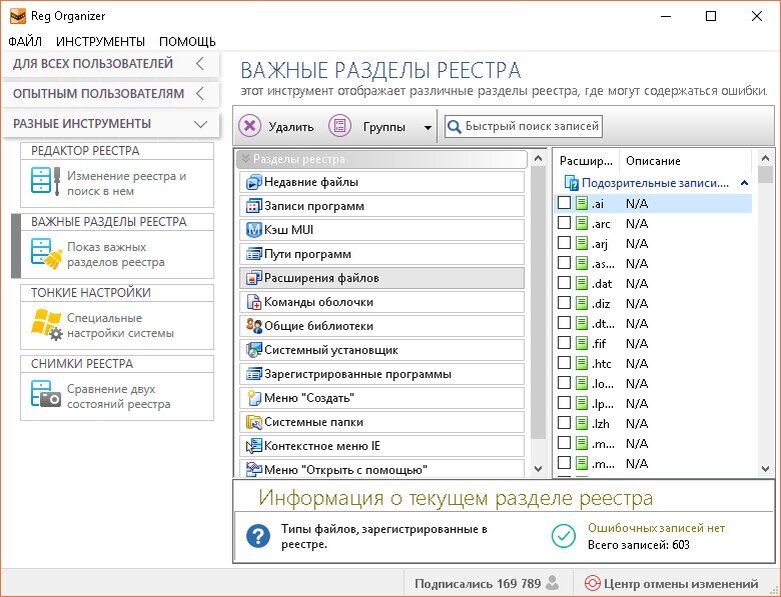Collapse the РАЗНЫЕ ИНСТРУМЕНТЫ section
This screenshot has width=781, height=597.
(111, 124)
